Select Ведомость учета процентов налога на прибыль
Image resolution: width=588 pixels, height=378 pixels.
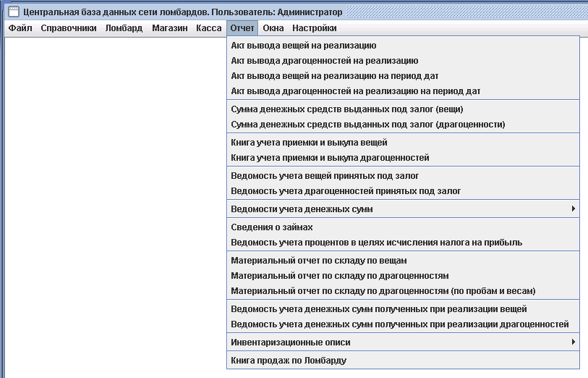click(403, 243)
